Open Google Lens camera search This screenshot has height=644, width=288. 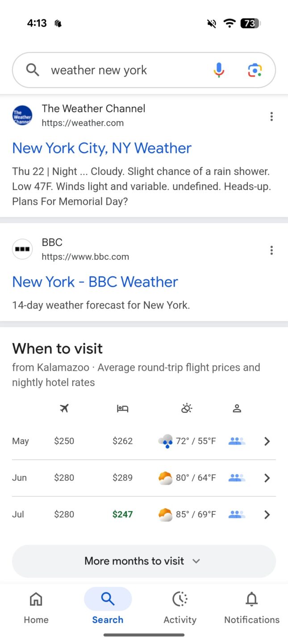[254, 70]
